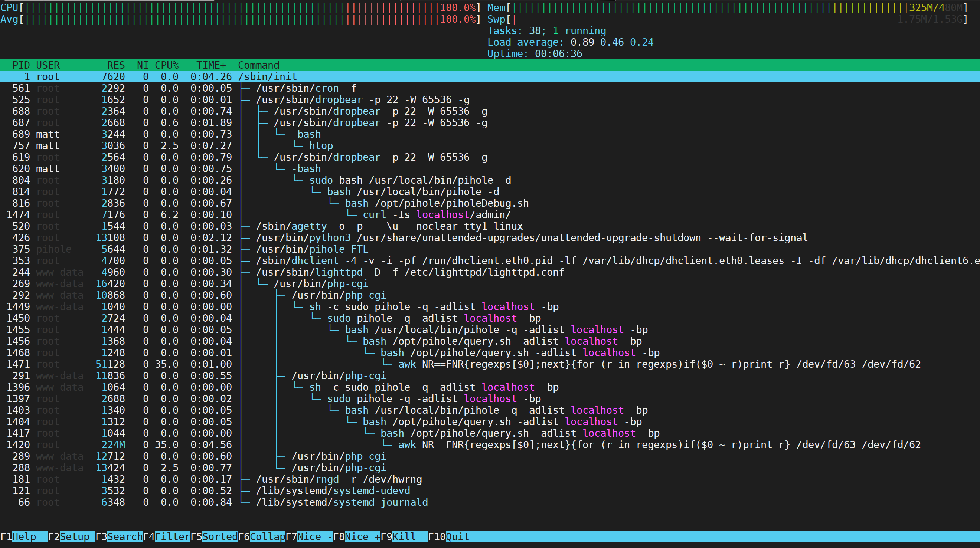Screen dimensions: 980x548
Task: Select dropbear process with PID 525
Action: [490, 100]
